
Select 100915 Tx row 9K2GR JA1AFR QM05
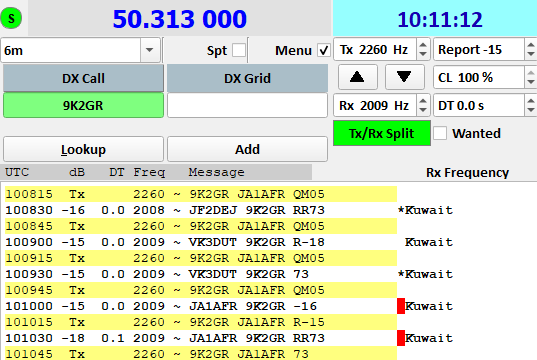(x=201, y=258)
